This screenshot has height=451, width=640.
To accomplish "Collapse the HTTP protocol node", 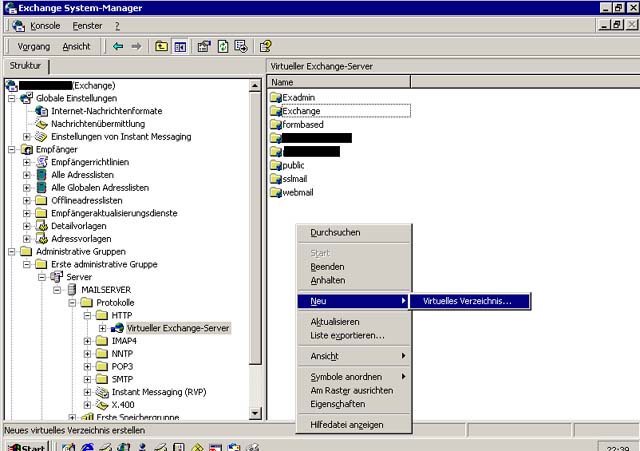I will click(x=87, y=315).
